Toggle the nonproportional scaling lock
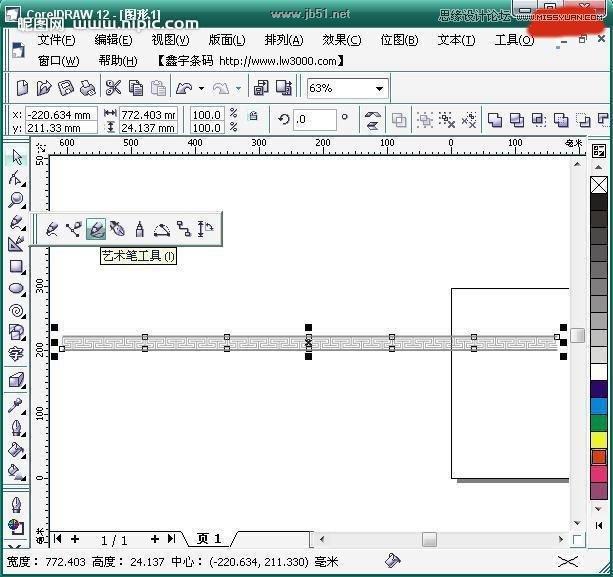The height and width of the screenshot is (577, 613). pyautogui.click(x=252, y=117)
